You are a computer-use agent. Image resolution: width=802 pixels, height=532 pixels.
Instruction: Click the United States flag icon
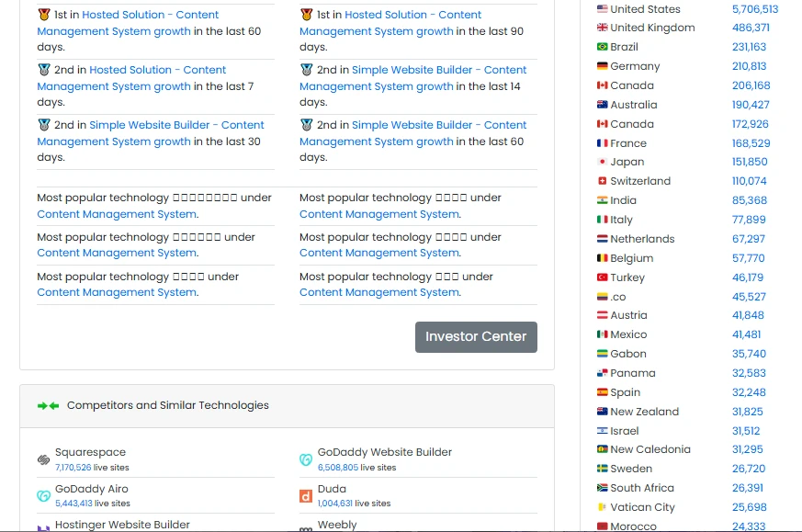tap(602, 9)
